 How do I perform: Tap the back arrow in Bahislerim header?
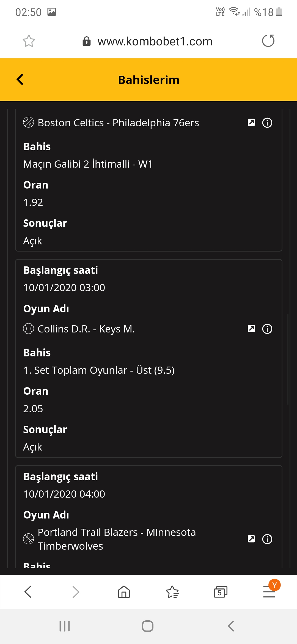click(20, 80)
